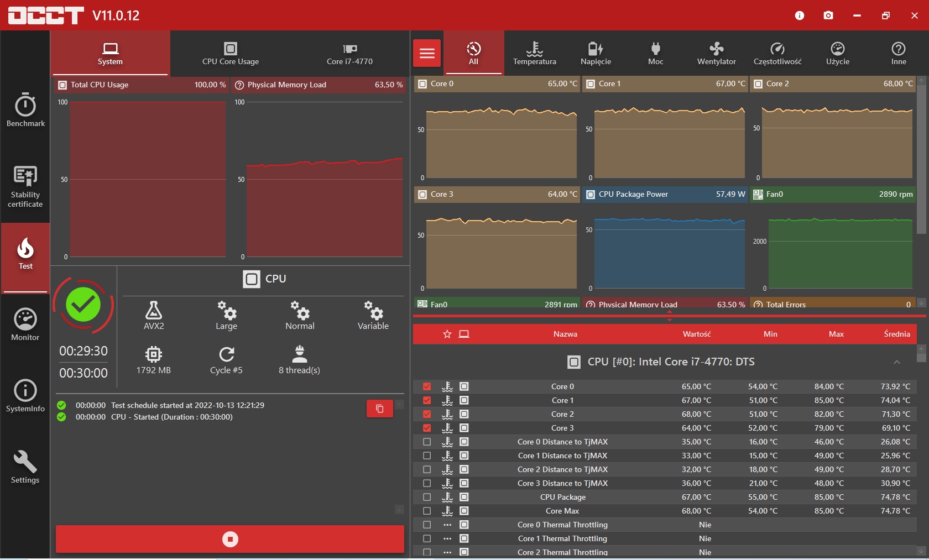Copy the test log with red button
Image resolution: width=929 pixels, height=560 pixels.
tap(379, 409)
